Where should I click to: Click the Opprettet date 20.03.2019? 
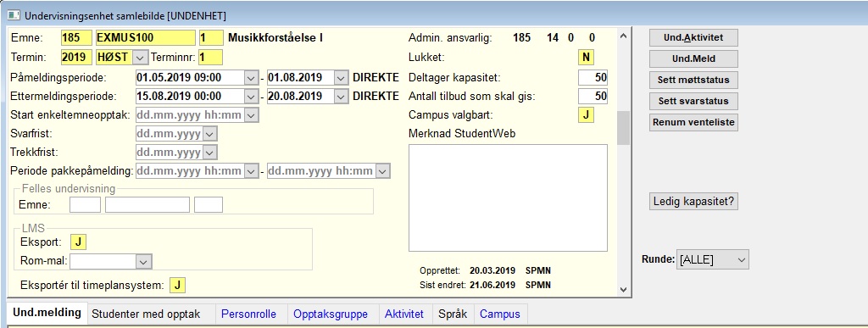(x=492, y=271)
